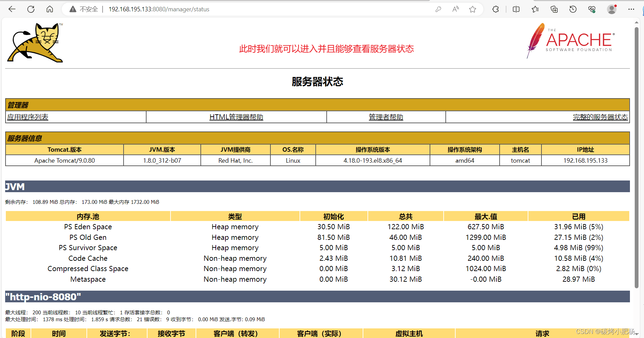
Task: Click the Tomcat cat logo
Action: tap(35, 43)
